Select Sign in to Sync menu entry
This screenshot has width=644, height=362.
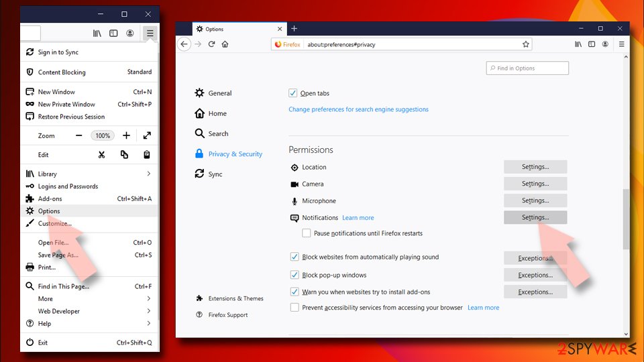coord(89,52)
